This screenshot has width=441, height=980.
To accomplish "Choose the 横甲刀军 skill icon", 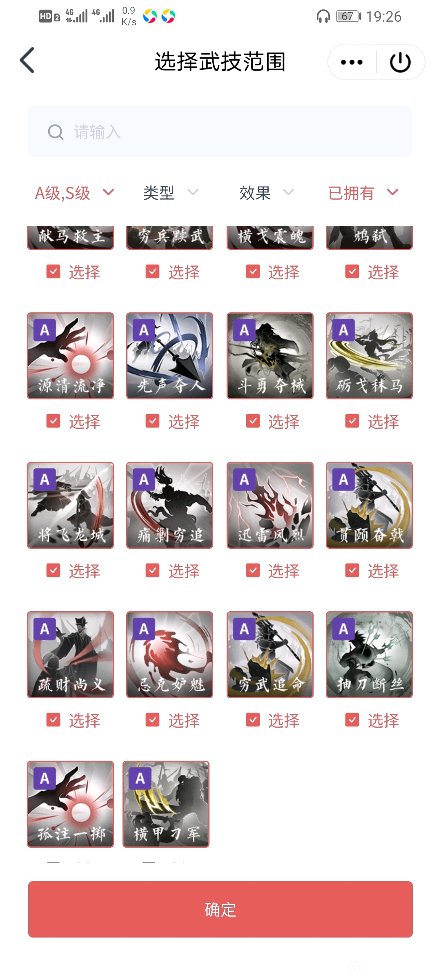I will [x=166, y=804].
